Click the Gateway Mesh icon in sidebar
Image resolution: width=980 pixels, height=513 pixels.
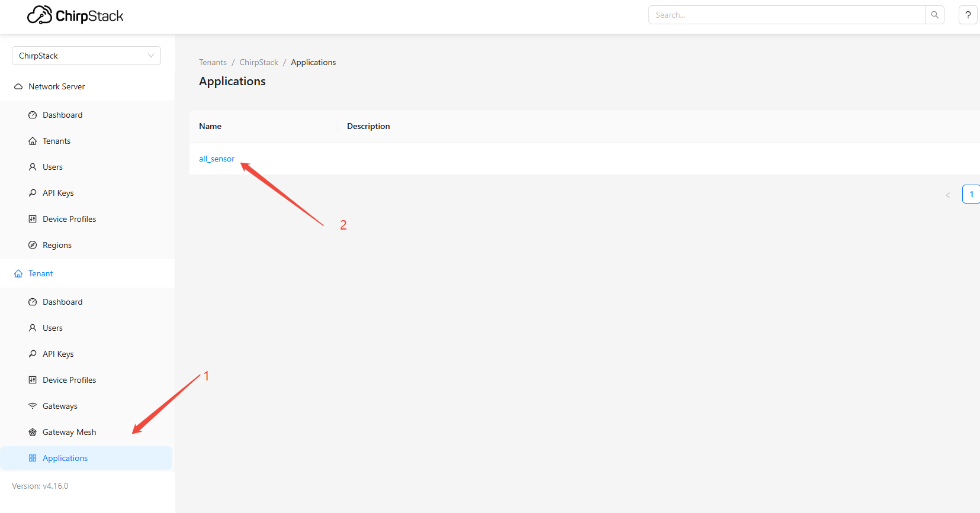[x=33, y=432]
